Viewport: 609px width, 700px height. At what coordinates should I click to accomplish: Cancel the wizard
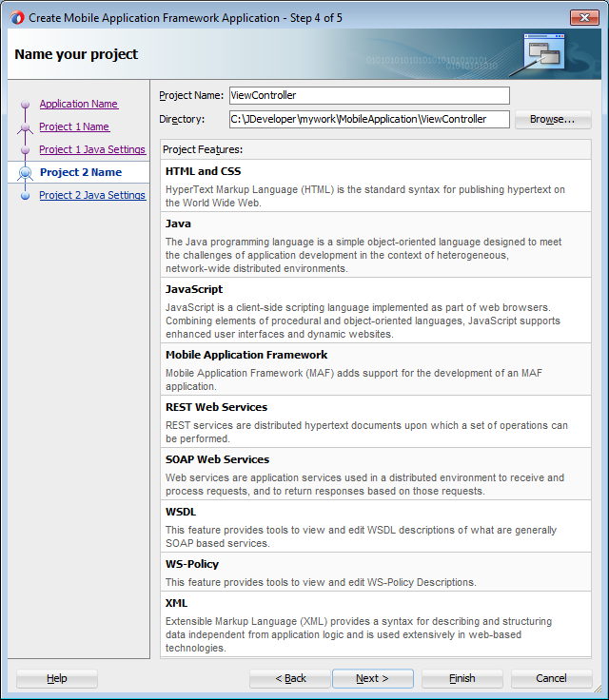click(x=551, y=678)
